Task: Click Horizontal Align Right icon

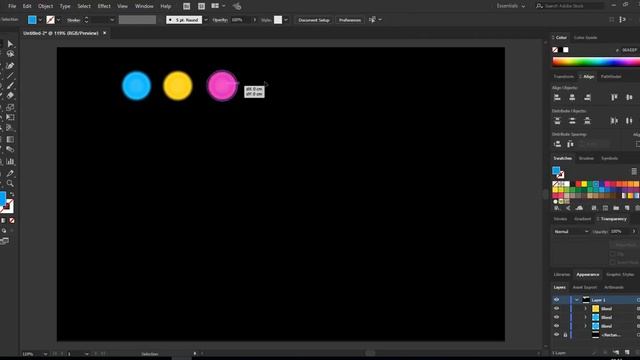Action: [x=587, y=97]
